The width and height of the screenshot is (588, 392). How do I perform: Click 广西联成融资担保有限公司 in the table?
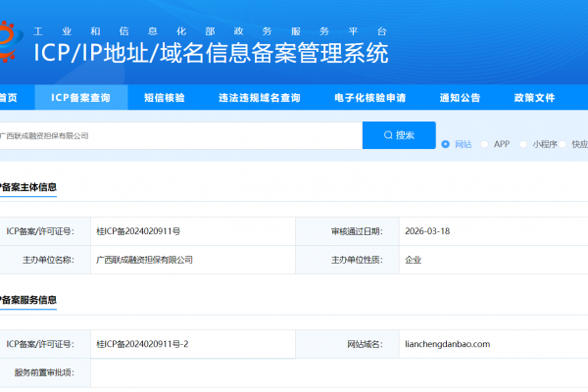tap(144, 260)
